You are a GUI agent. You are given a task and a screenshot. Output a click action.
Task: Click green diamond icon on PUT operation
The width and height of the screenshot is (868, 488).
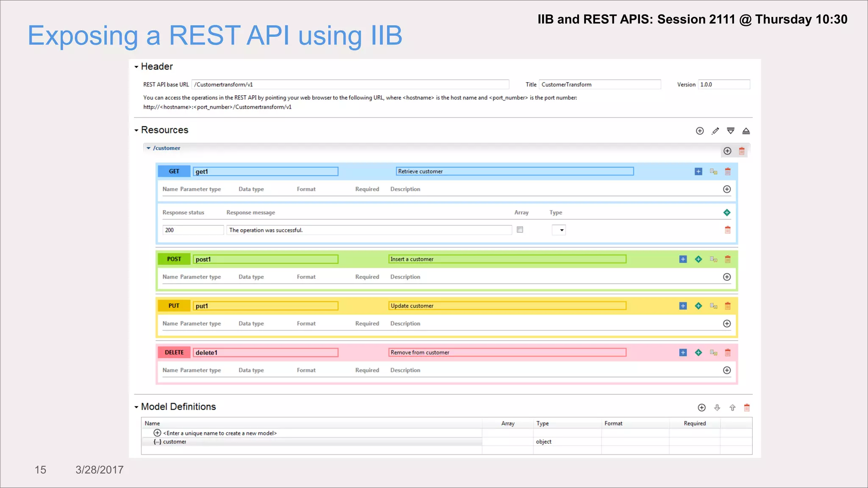698,306
